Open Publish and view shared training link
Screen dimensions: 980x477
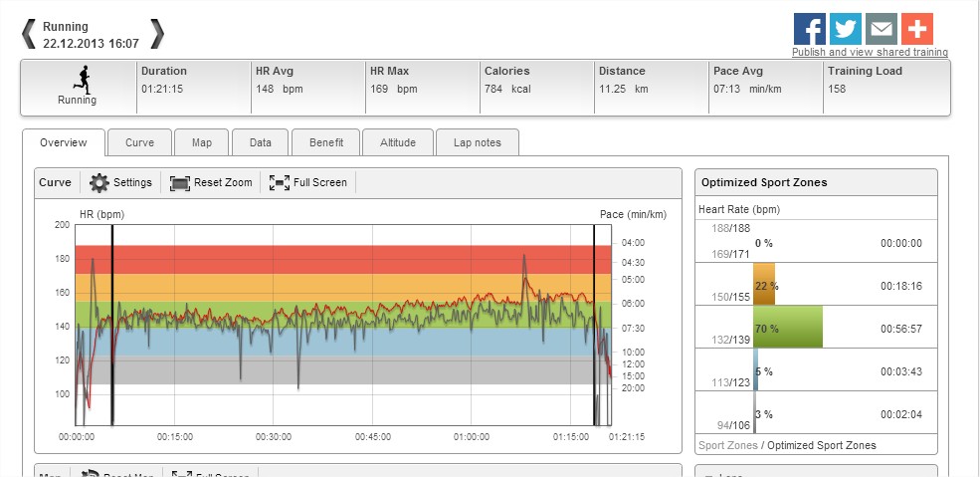click(870, 52)
